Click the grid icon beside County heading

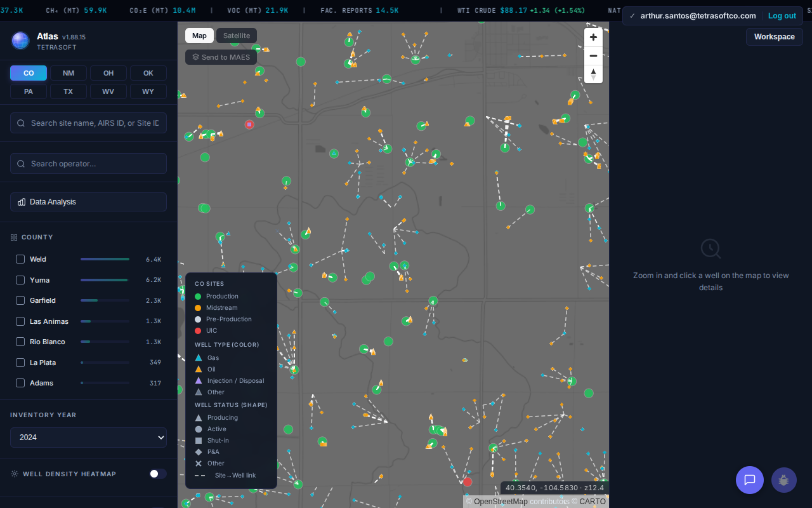click(14, 237)
